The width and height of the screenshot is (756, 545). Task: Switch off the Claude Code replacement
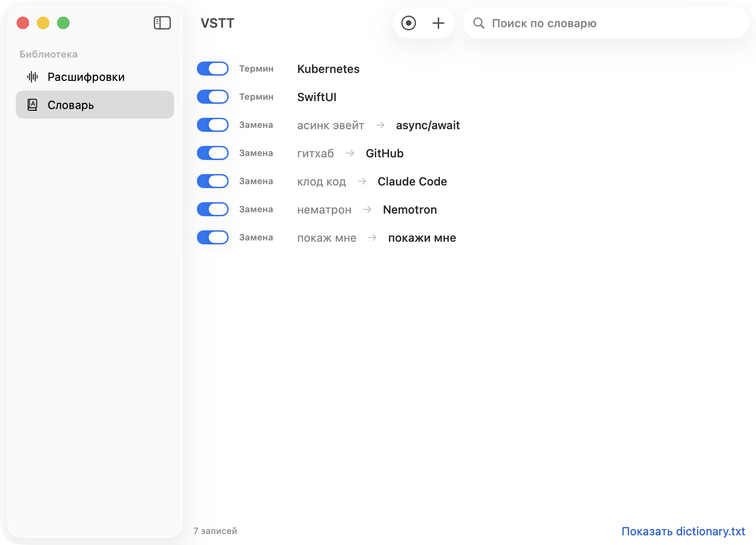213,181
